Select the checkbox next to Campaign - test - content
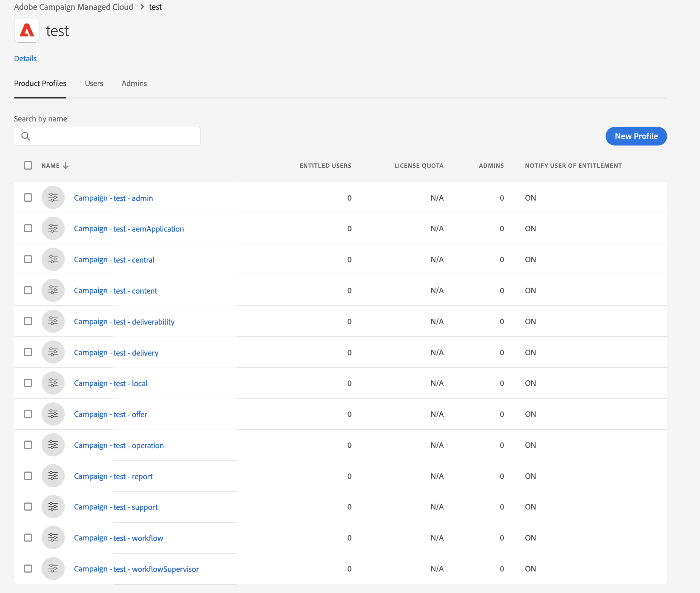Image resolution: width=700 pixels, height=593 pixels. click(28, 290)
